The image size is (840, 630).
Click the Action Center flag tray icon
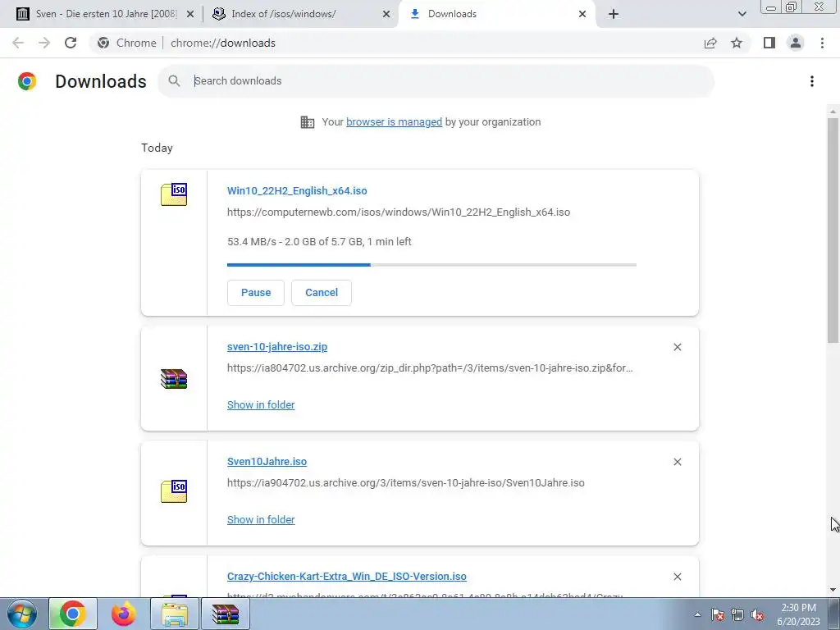pos(718,614)
